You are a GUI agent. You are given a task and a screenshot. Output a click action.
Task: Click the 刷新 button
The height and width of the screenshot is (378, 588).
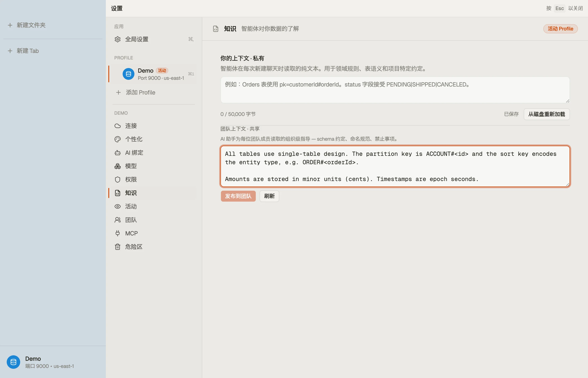pyautogui.click(x=269, y=196)
